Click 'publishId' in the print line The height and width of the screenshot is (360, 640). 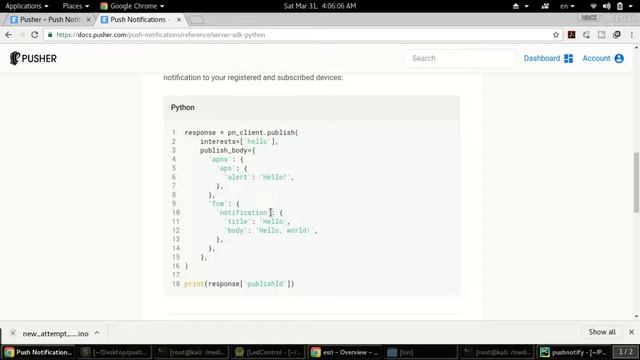pyautogui.click(x=266, y=284)
